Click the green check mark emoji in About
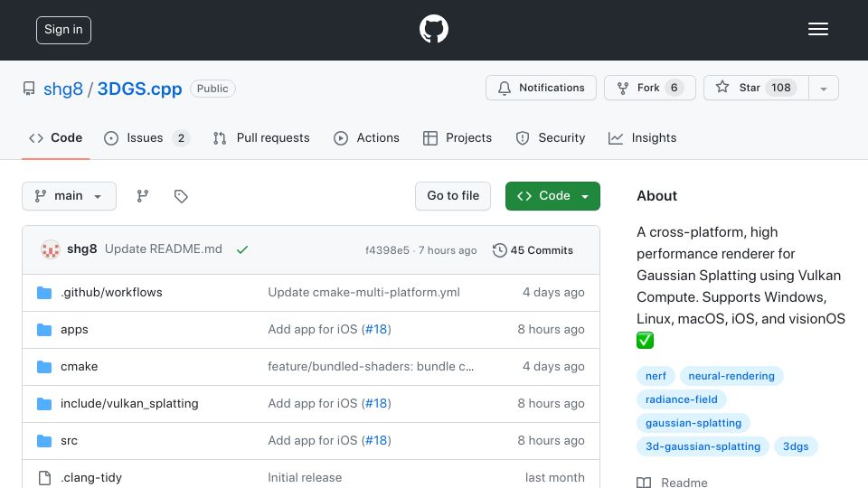Viewport: 868px width, 488px height. (645, 341)
